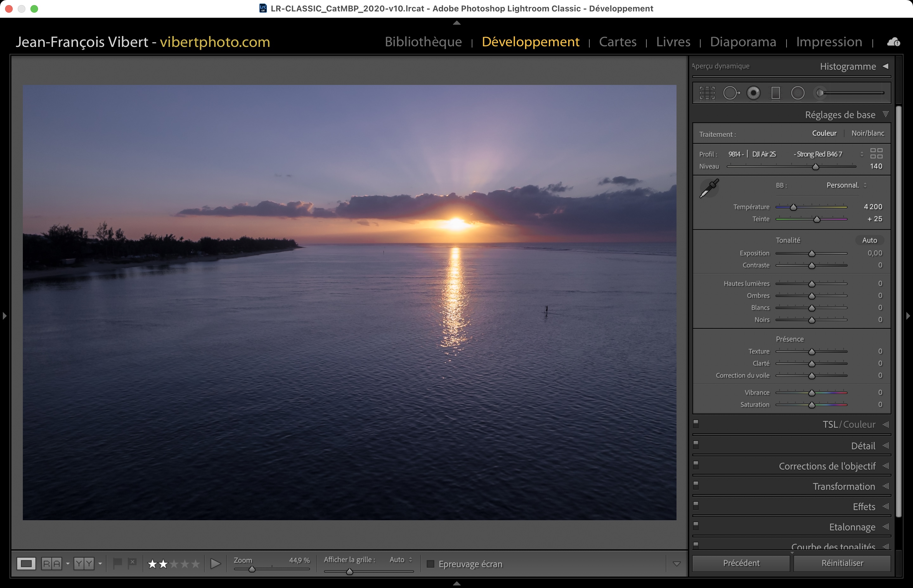Viewport: 913px width, 588px height.
Task: Switch to the Bibliothèque module
Action: 423,42
